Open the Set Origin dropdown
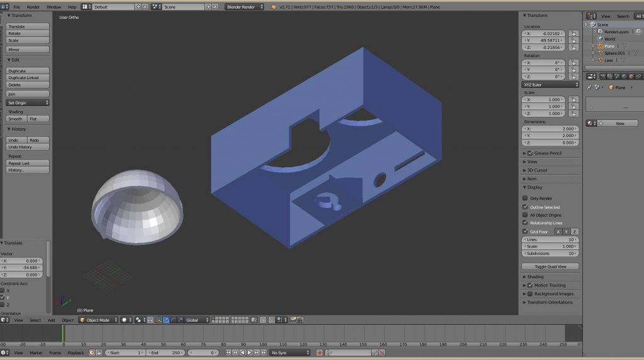The width and height of the screenshot is (644, 360). click(28, 102)
